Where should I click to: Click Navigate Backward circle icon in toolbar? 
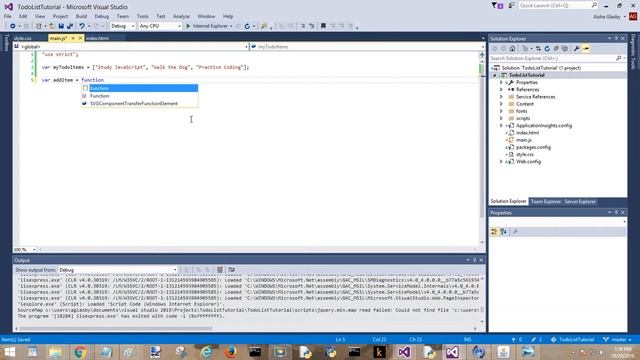point(13,26)
